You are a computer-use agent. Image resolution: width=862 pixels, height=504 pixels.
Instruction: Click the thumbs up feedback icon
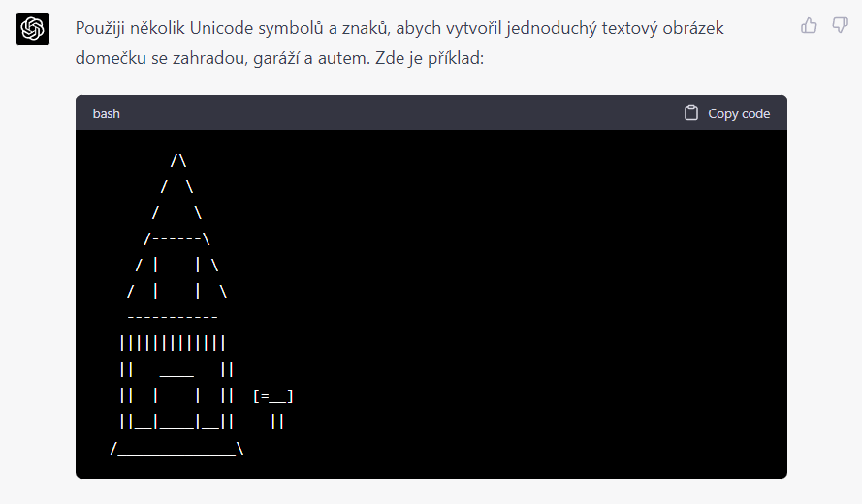(809, 25)
